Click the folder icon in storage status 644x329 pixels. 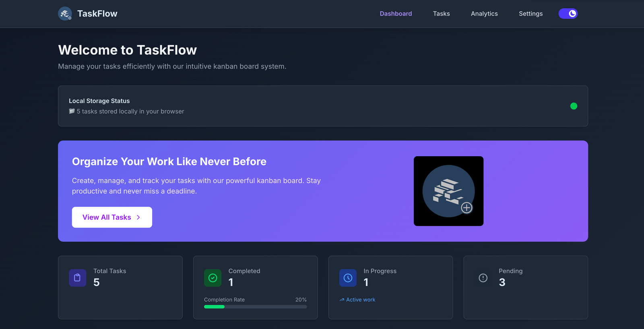[72, 111]
